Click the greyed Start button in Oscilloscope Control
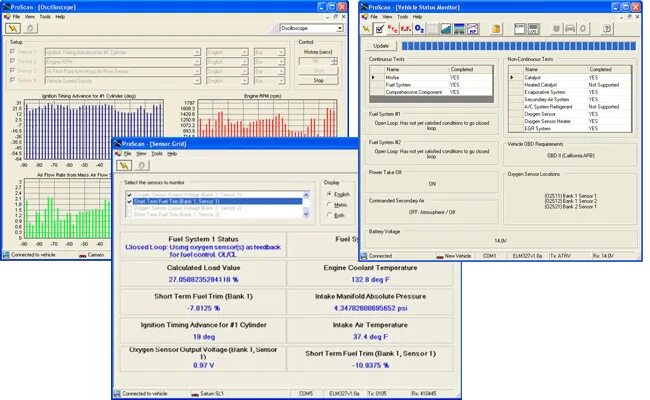The width and height of the screenshot is (650, 400). click(x=318, y=71)
